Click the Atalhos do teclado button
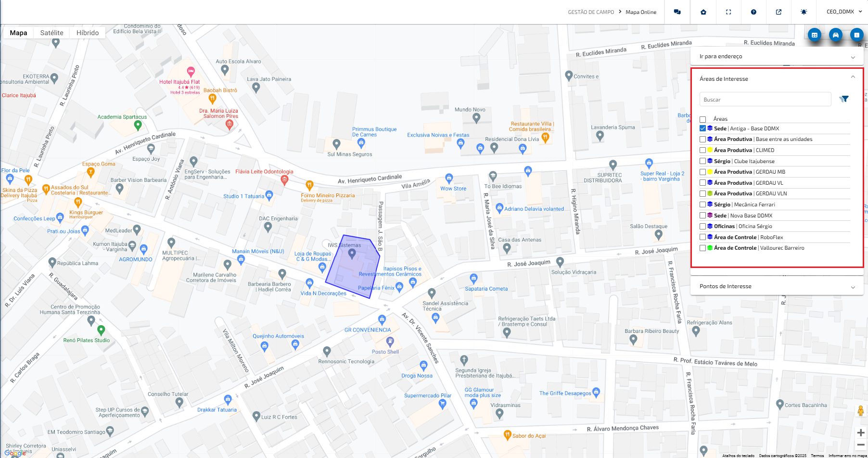 click(738, 456)
